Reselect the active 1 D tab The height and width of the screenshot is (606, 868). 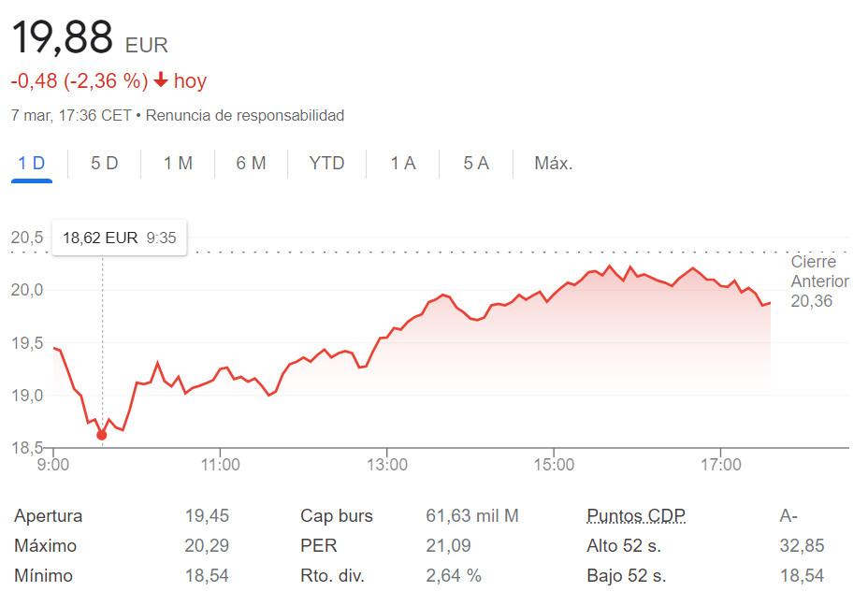[30, 162]
